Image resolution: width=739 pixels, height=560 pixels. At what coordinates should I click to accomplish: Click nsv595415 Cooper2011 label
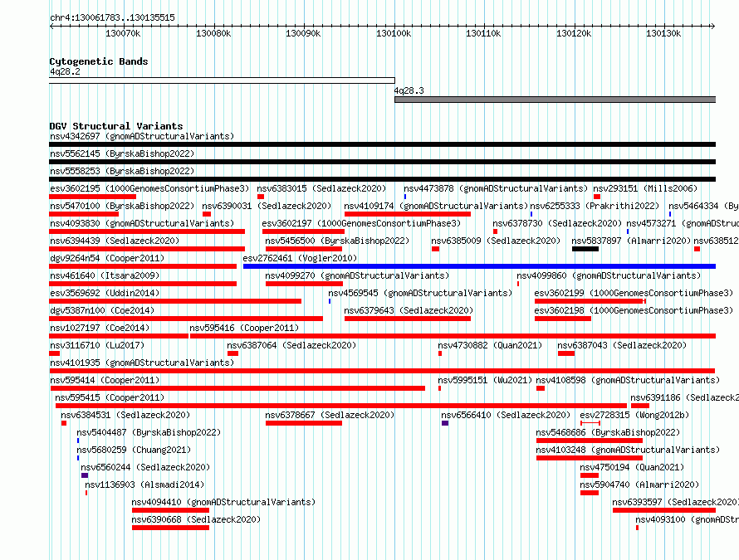(x=110, y=398)
